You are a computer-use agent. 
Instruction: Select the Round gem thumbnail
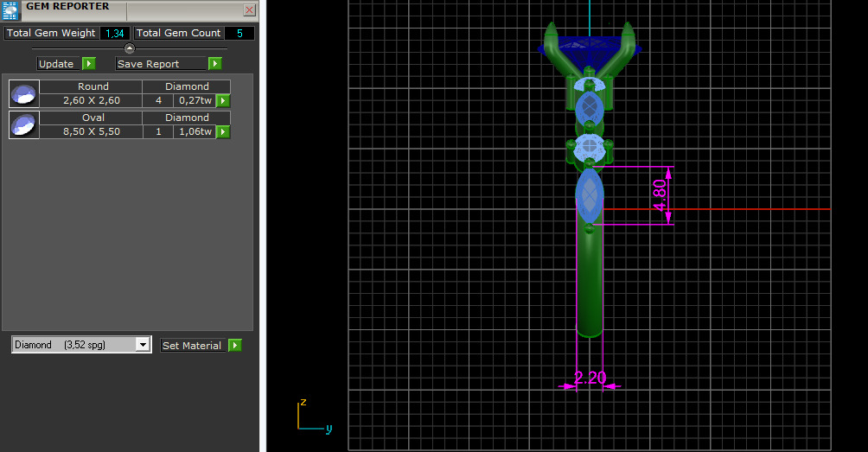click(x=24, y=93)
